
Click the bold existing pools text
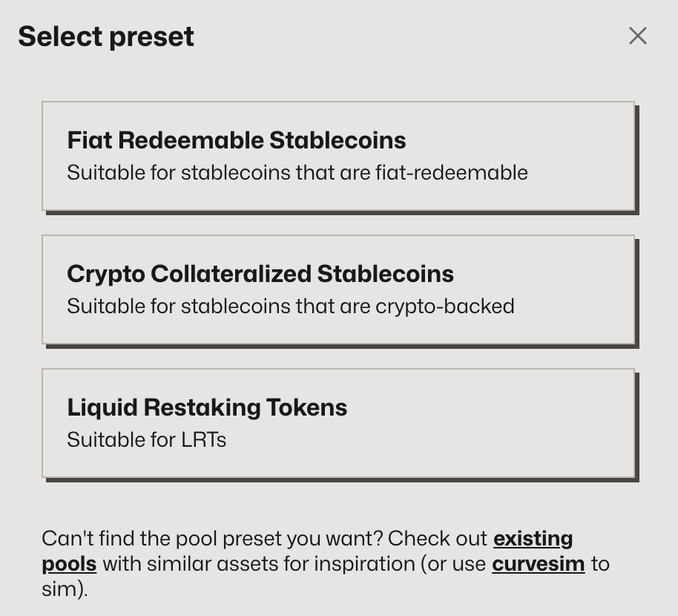pos(533,538)
